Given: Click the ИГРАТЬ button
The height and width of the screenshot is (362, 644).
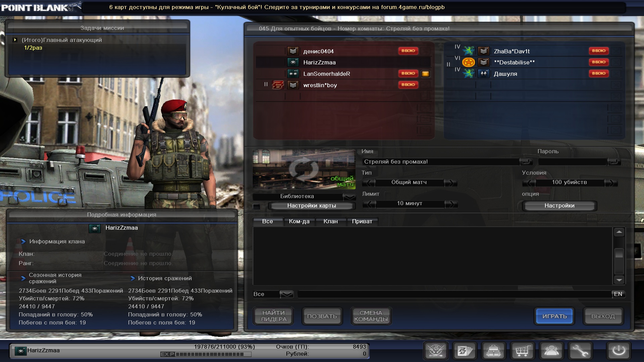Looking at the screenshot, I should tap(554, 316).
